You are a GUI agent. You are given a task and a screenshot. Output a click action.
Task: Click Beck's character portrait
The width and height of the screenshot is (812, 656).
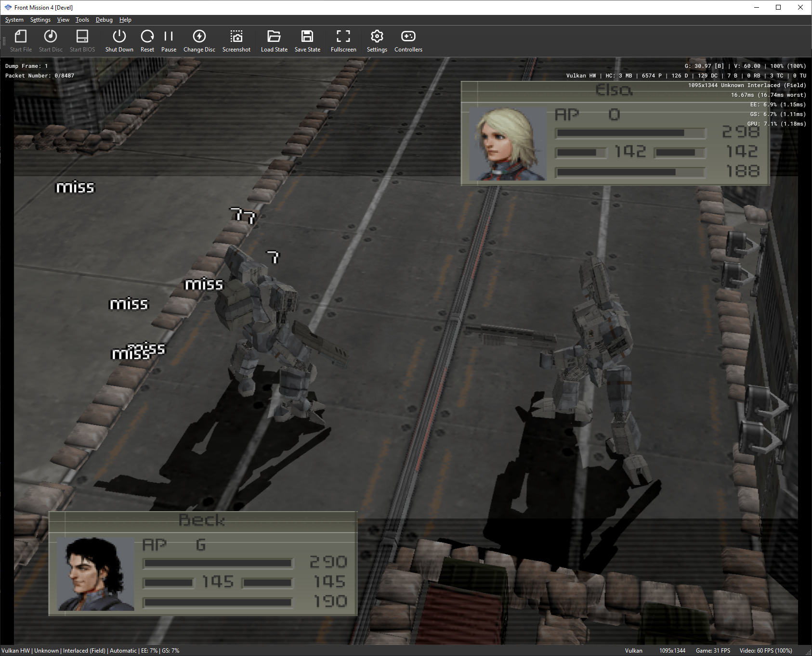point(96,574)
